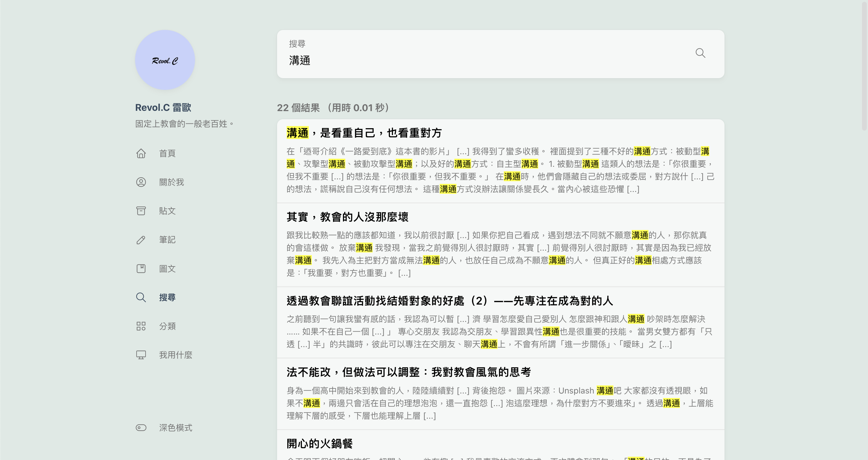This screenshot has height=460, width=868.
Task: Open result 溝通，是看重自己，也看重對方
Action: tap(364, 133)
